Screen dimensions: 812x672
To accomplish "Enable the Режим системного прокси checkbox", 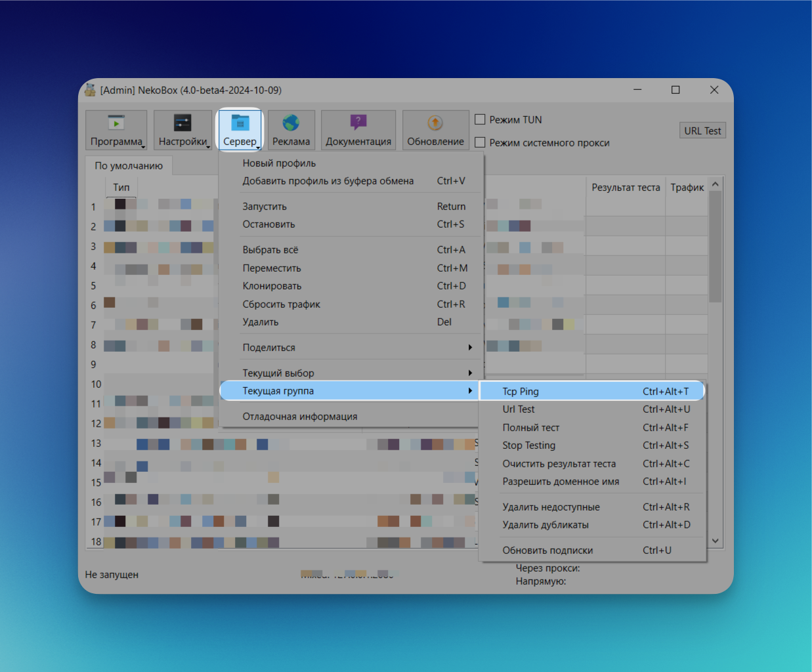I will click(x=480, y=142).
